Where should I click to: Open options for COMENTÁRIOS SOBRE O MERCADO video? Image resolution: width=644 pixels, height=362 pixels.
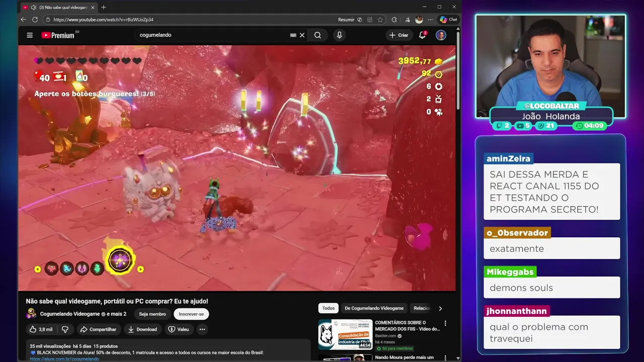(x=445, y=323)
